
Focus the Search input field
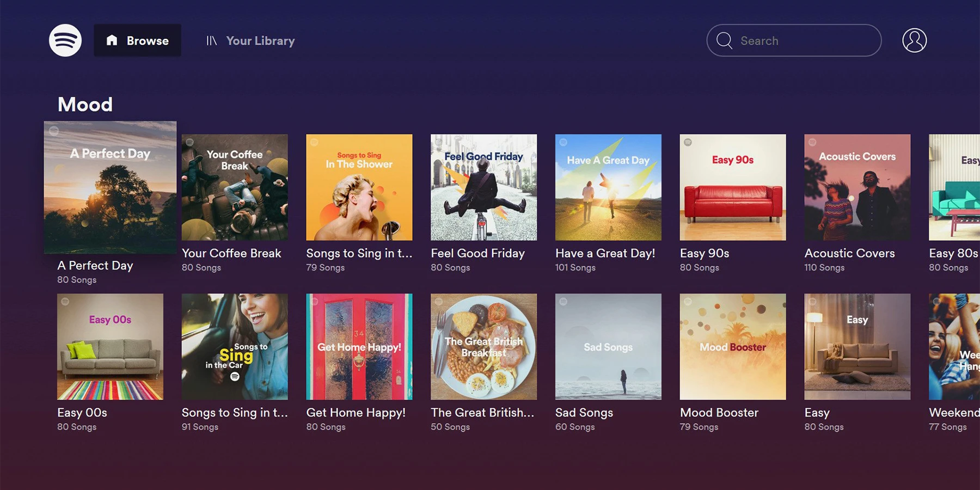click(794, 40)
